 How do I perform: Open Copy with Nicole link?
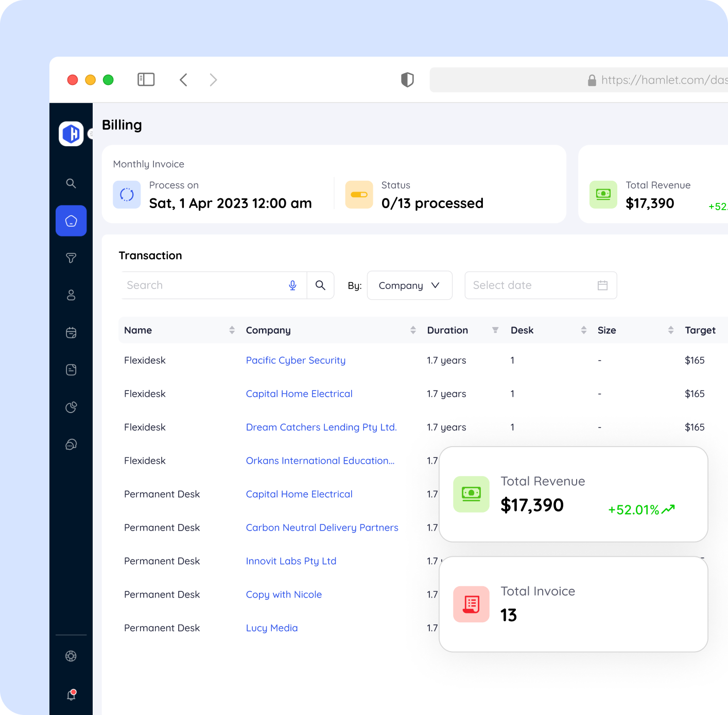284,594
